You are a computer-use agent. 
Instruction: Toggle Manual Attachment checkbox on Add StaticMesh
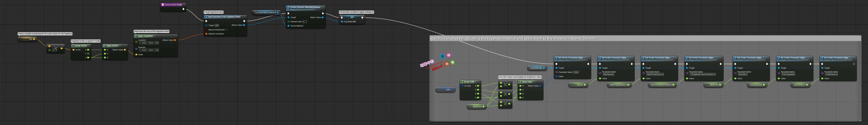point(226,30)
